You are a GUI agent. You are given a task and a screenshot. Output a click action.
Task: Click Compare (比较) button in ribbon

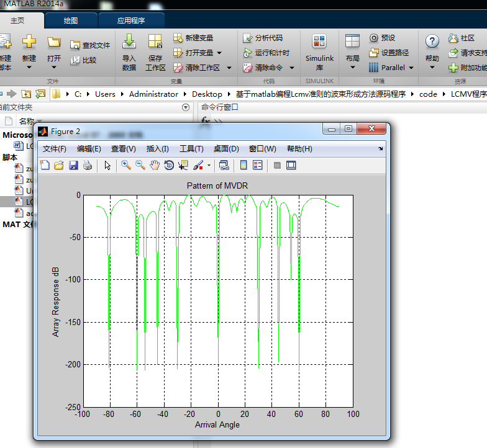[83, 60]
